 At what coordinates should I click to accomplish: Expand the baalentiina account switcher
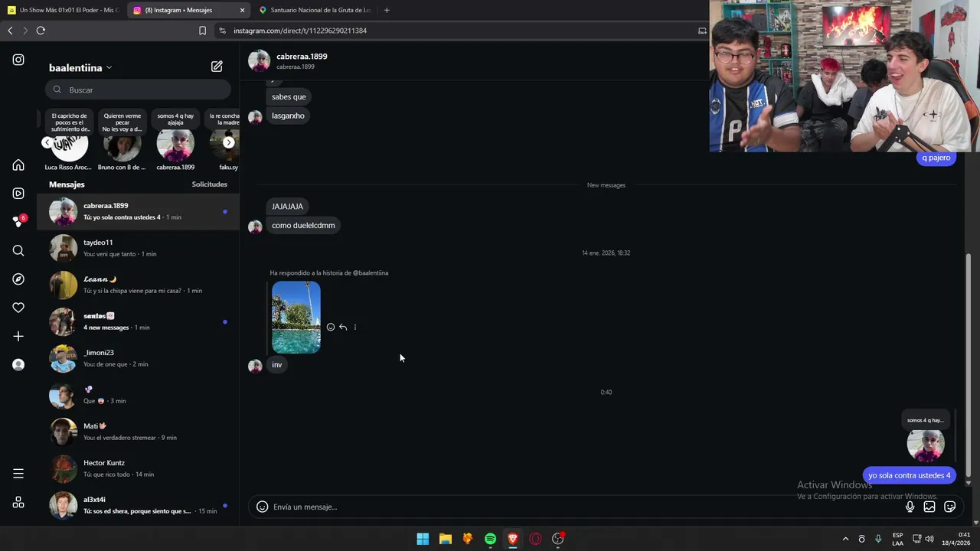(x=80, y=67)
